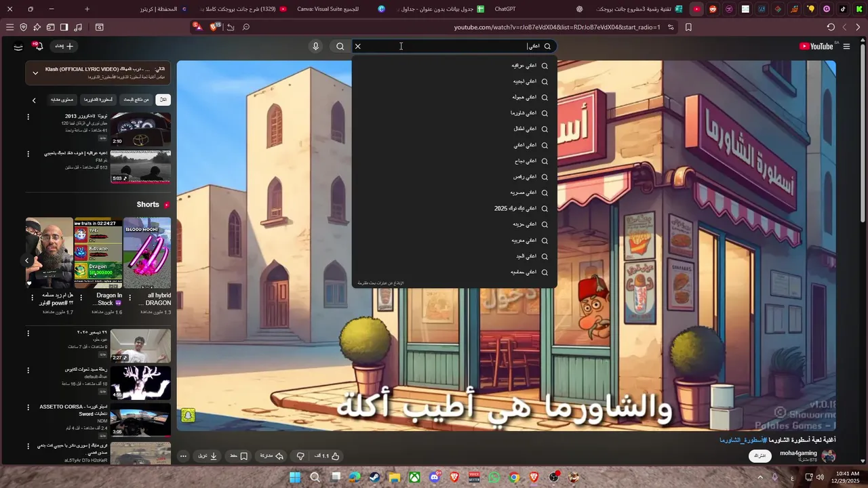Open options for the Land Cruiser 2013 video
Screen dimensions: 868x488
point(28,117)
